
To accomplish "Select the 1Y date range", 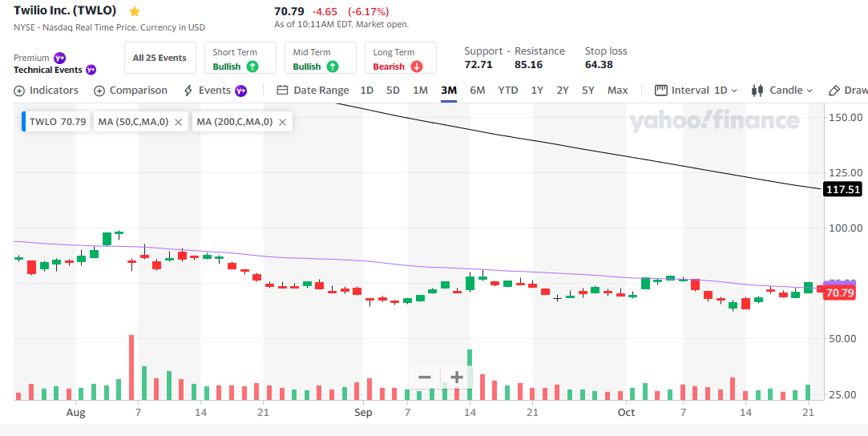I will [x=537, y=91].
